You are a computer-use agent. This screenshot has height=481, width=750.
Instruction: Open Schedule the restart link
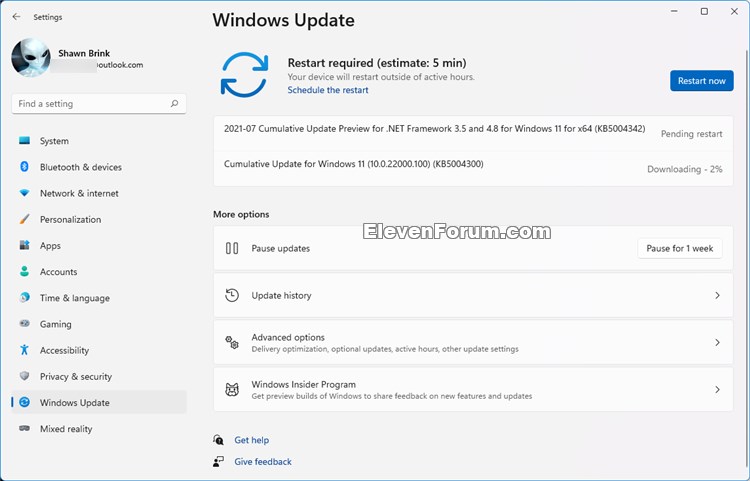click(328, 90)
